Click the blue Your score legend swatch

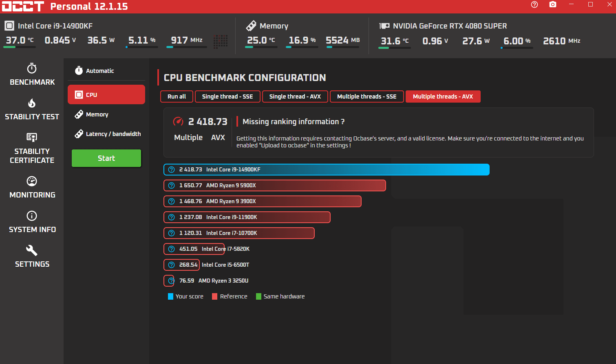pyautogui.click(x=170, y=296)
